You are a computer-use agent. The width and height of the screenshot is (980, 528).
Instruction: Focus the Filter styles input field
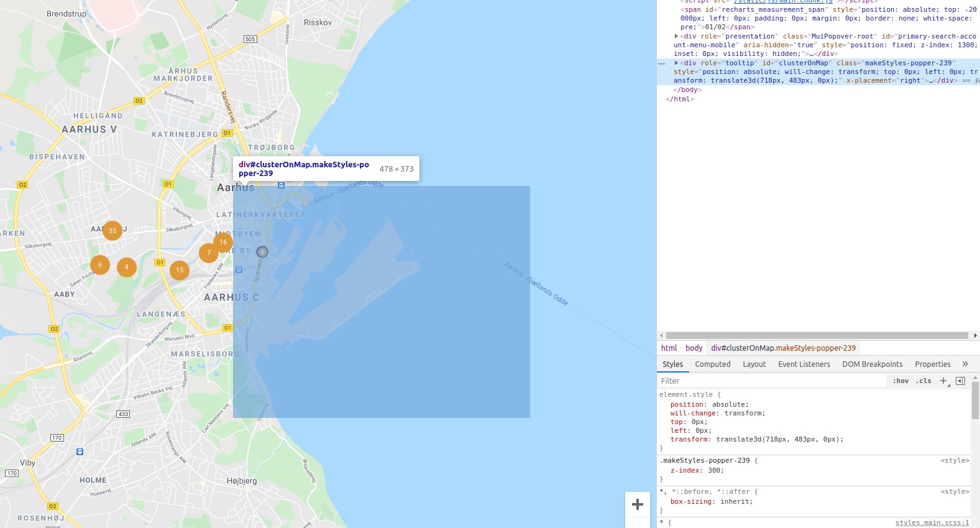[772, 381]
